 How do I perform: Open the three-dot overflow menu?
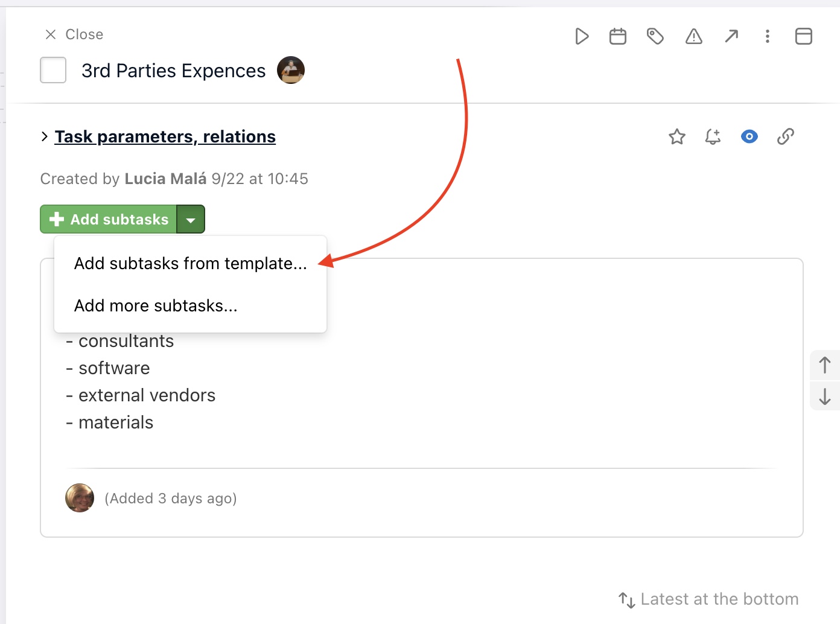tap(767, 36)
